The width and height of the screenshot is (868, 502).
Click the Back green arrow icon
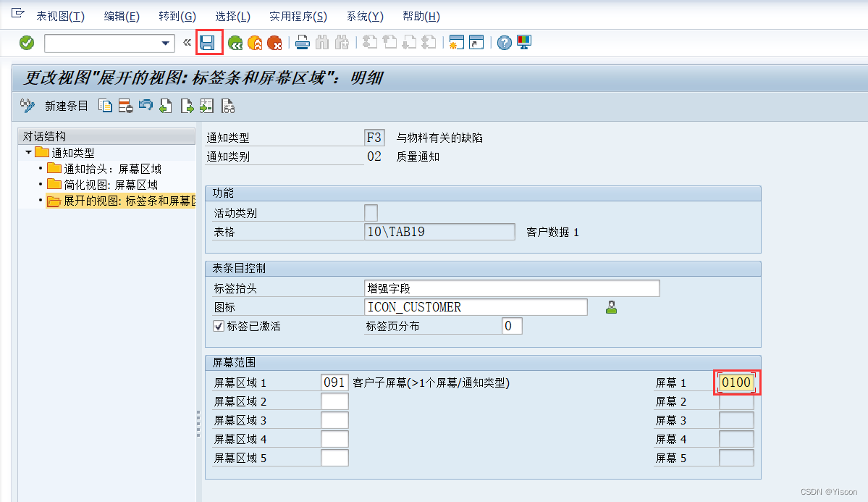coord(235,43)
